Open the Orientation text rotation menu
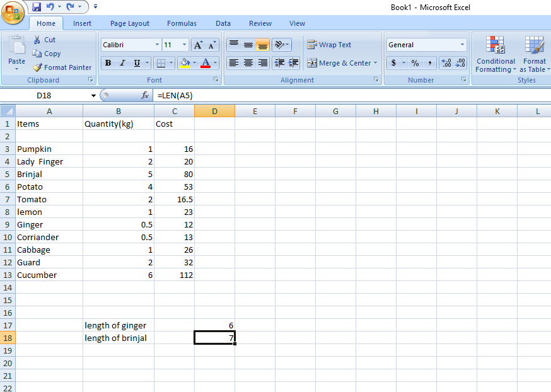 pyautogui.click(x=281, y=45)
